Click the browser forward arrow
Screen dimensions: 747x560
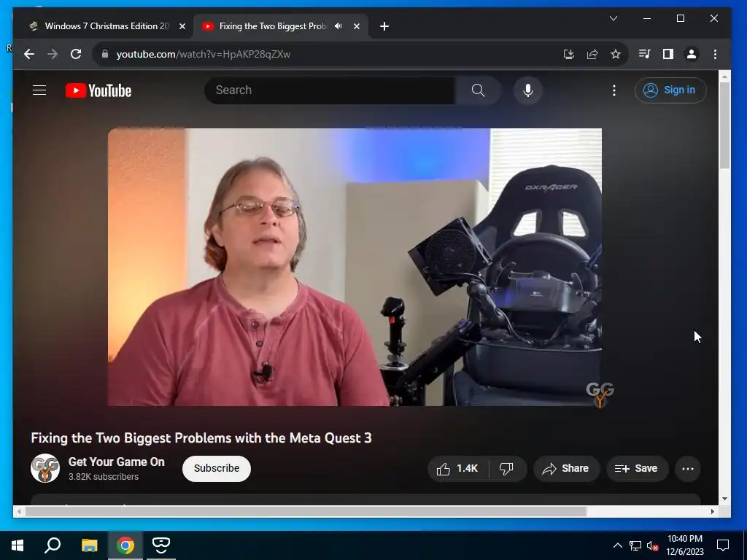click(x=53, y=54)
